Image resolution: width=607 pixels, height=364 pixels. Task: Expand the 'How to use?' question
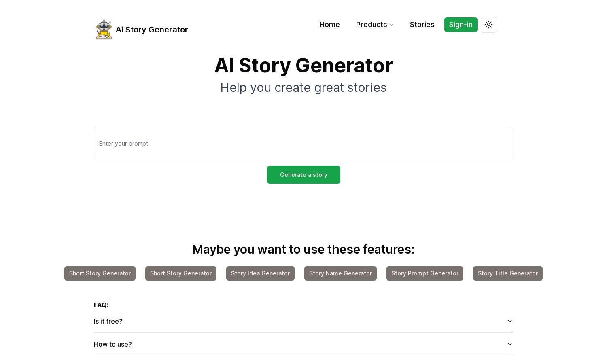pyautogui.click(x=303, y=344)
